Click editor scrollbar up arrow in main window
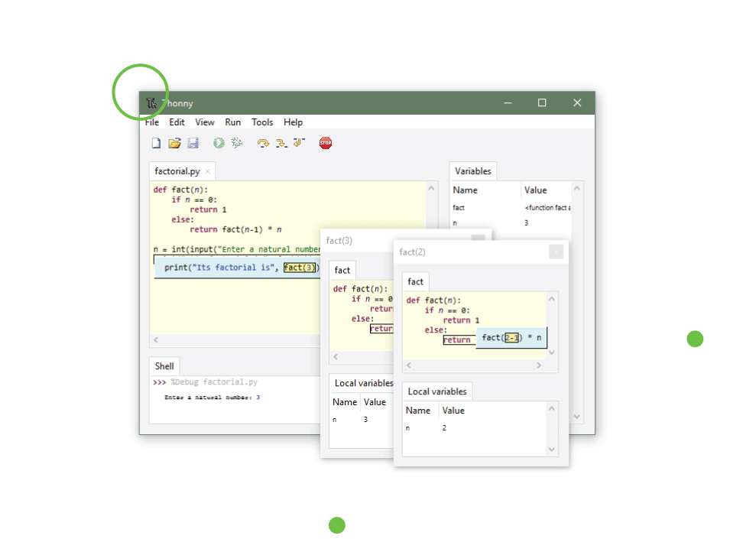 pyautogui.click(x=432, y=189)
